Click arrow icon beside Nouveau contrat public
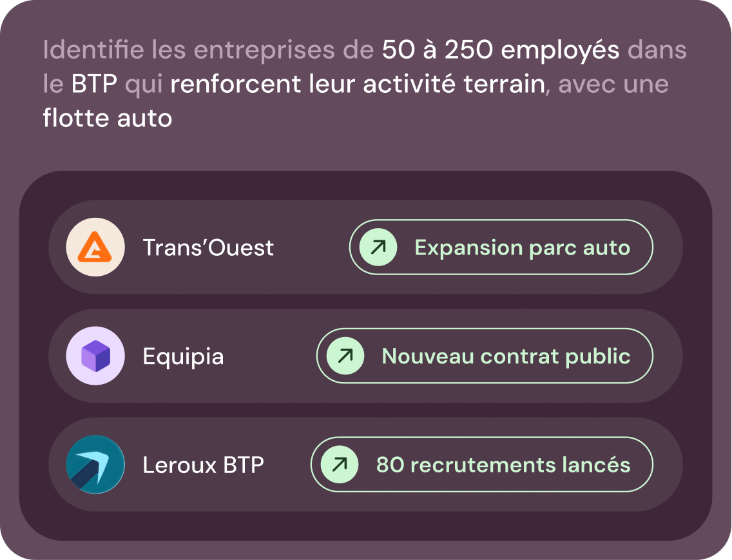 point(345,356)
